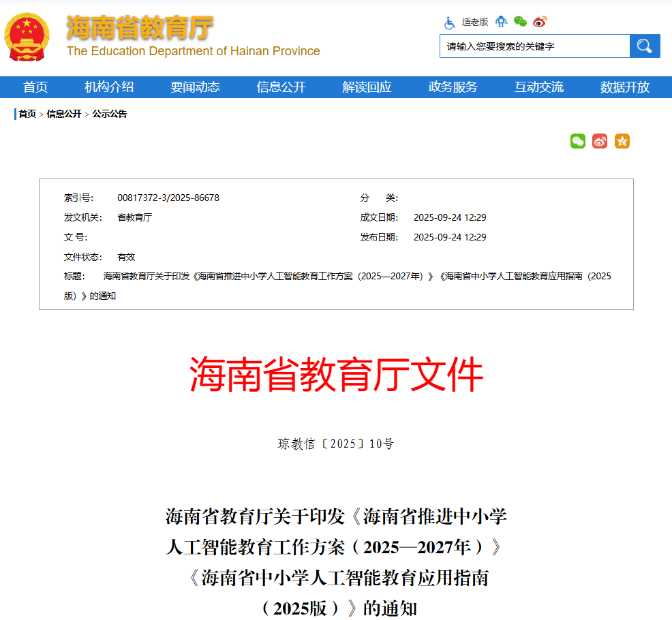Viewport: 672px width, 620px height.
Task: Share article via red Weibo share icon
Action: [x=600, y=141]
